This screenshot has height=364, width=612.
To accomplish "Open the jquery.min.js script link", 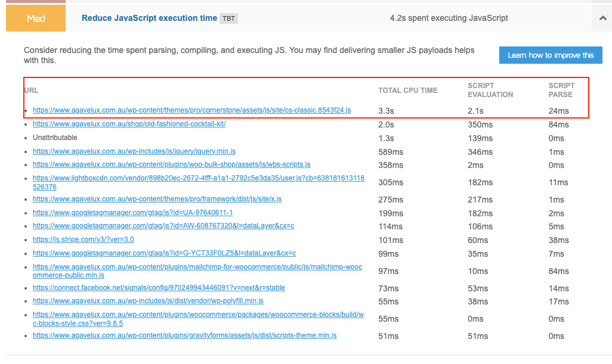I will click(x=134, y=151).
